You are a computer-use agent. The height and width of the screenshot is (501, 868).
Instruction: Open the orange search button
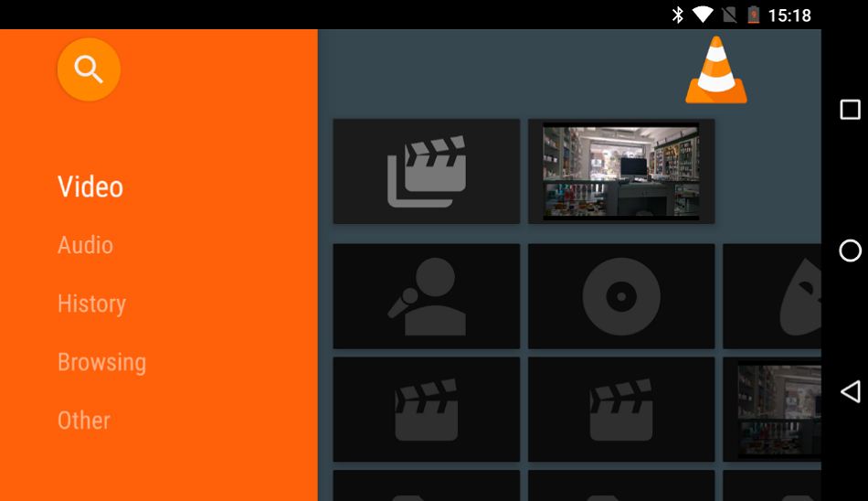point(89,69)
